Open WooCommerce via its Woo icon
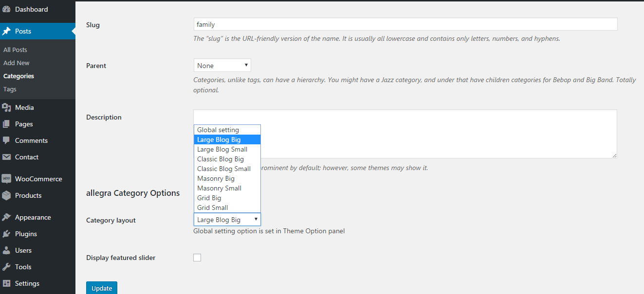644x294 pixels. [x=6, y=179]
